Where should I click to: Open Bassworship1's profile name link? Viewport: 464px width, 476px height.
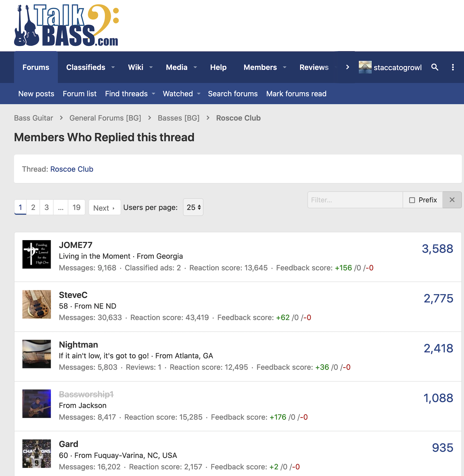click(86, 394)
